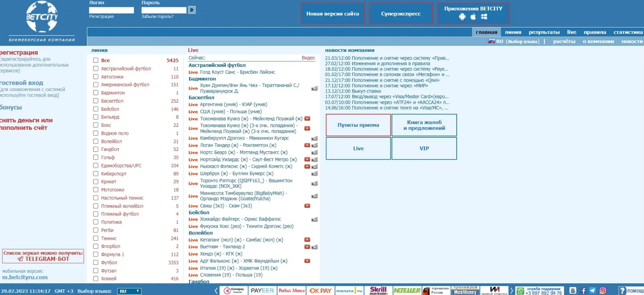
Task: Tick the Теннис checkbox
Action: [x=96, y=238]
